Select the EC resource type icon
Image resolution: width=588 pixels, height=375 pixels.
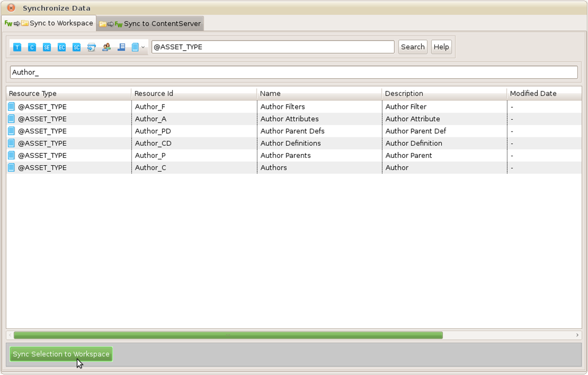pyautogui.click(x=62, y=48)
